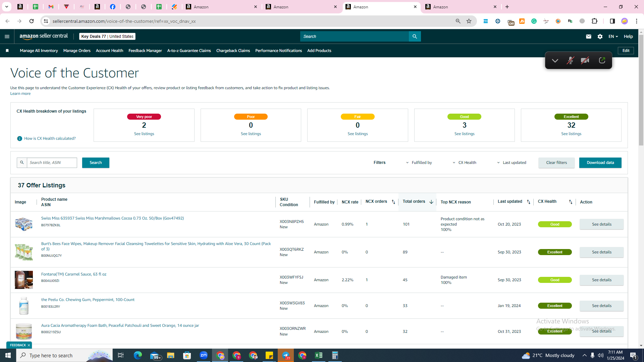Screen dimensions: 644x362
Task: Expand the Fulfilled by filter dropdown
Action: (419, 163)
